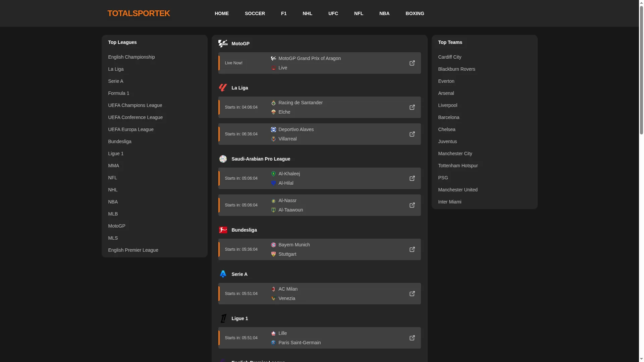Viewport: 644px width, 362px height.
Task: Open UEFA Champions League from Top Leagues
Action: [135, 105]
